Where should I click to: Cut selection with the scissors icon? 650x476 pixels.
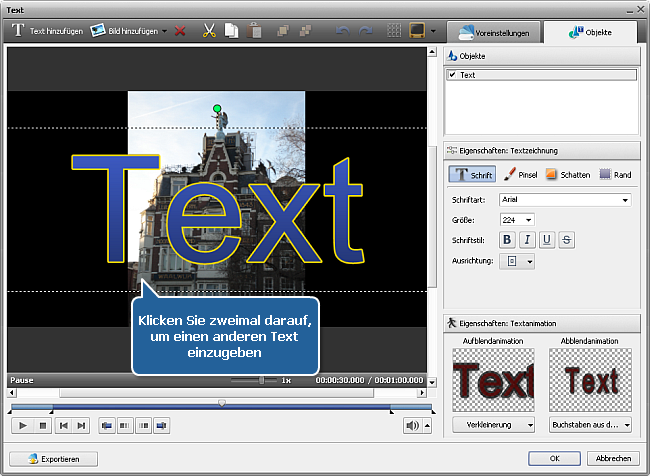pos(209,31)
